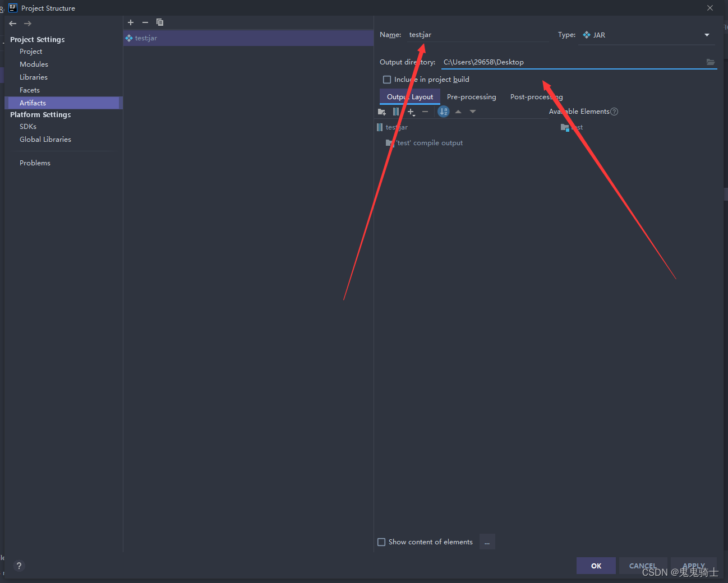This screenshot has height=583, width=728.
Task: Check Show content of elements
Action: coord(381,542)
